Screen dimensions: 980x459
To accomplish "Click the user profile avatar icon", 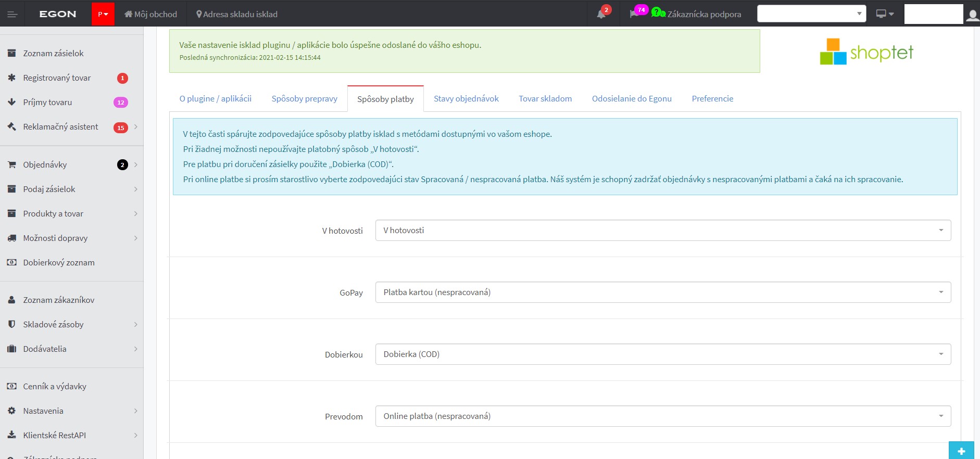I will 972,15.
